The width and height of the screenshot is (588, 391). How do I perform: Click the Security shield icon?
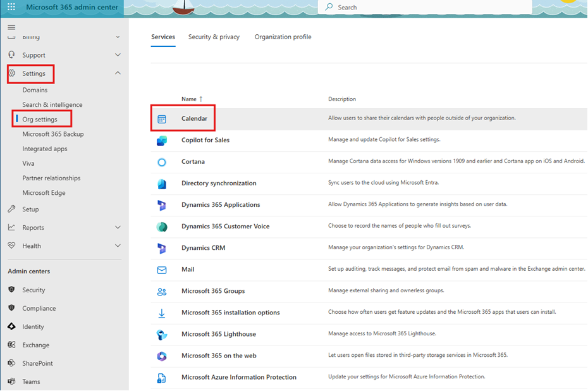point(11,290)
